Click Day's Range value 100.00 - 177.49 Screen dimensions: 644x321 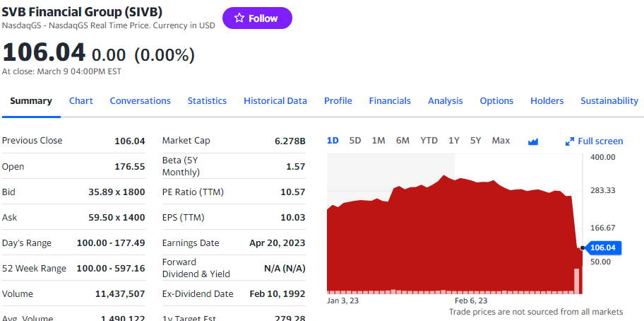[x=111, y=243]
